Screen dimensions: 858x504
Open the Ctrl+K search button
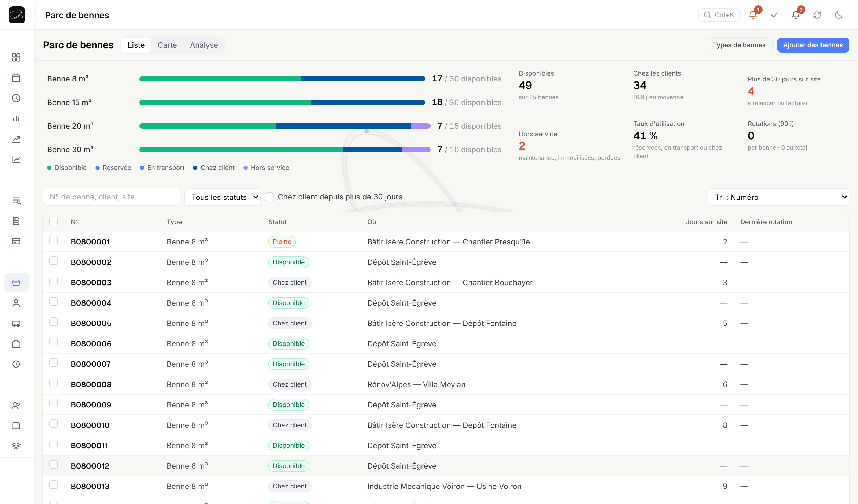[x=719, y=15]
